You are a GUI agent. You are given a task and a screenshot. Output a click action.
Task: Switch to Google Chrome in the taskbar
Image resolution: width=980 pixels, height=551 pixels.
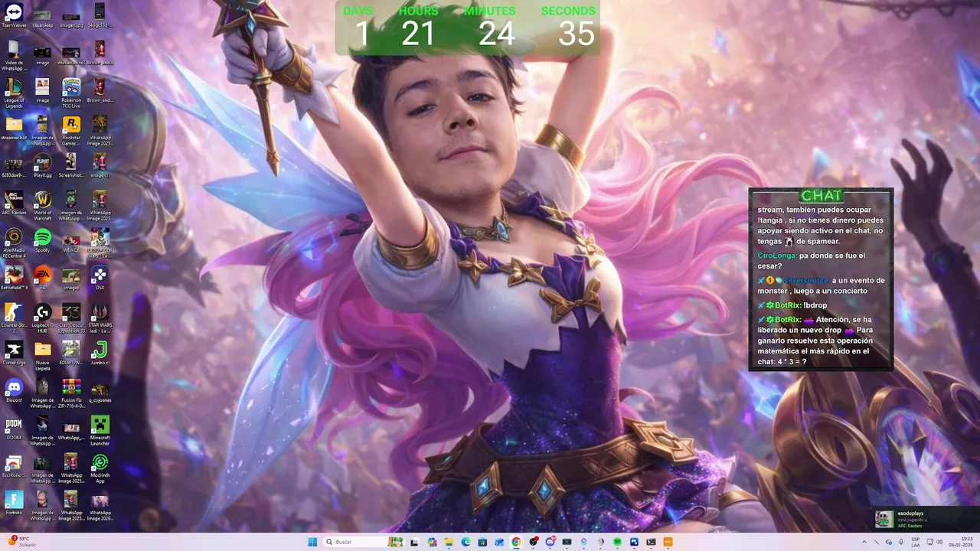click(x=516, y=542)
